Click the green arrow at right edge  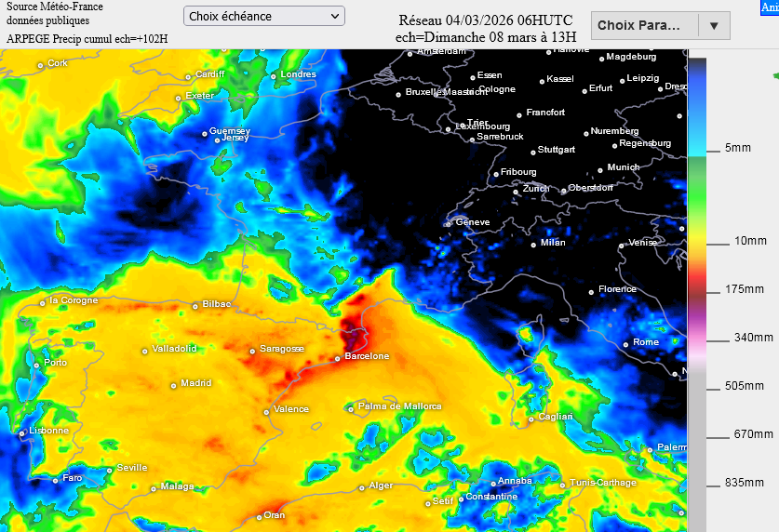coord(774,75)
